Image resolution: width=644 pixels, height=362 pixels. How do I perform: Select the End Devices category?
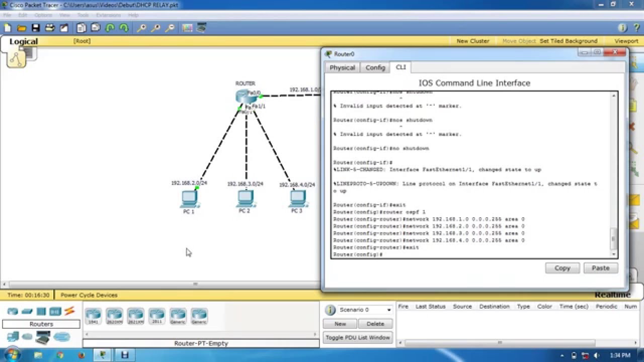point(13,336)
